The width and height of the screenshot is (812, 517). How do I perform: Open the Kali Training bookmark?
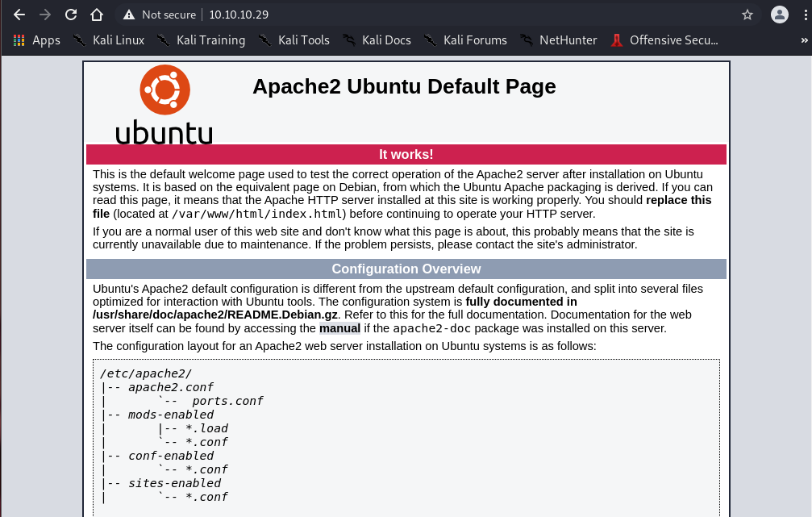coord(202,40)
